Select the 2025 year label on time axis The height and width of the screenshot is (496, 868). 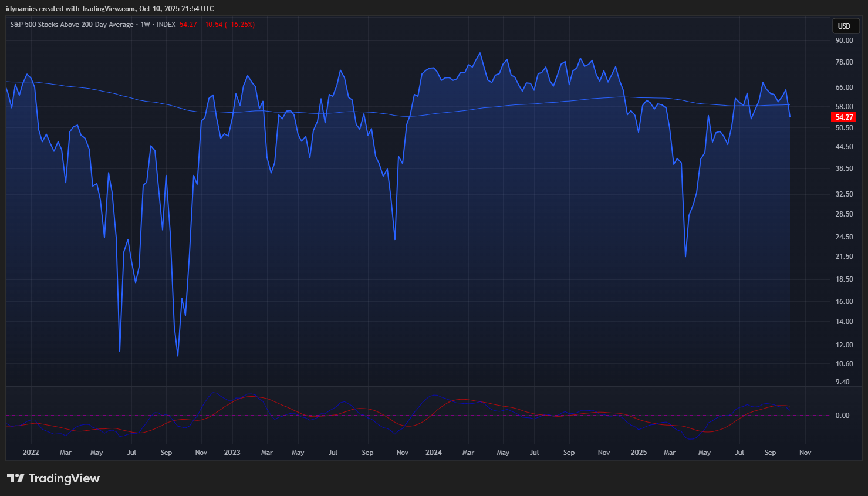click(x=639, y=453)
